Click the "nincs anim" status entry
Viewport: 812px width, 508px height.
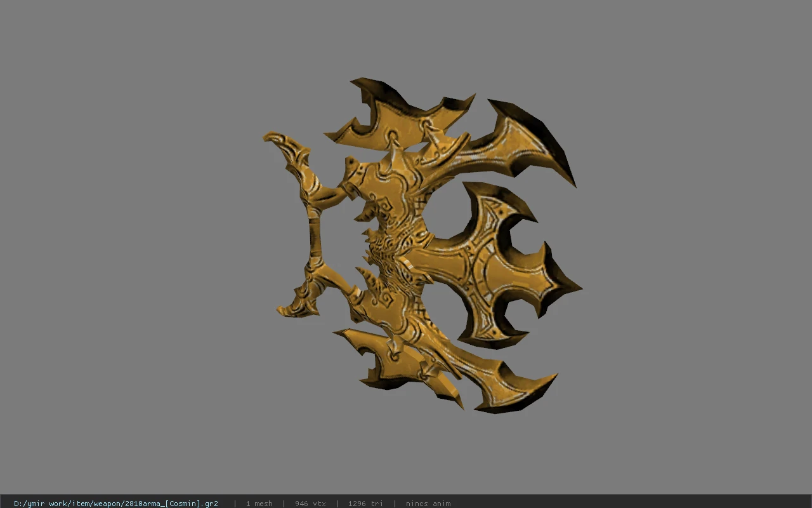[428, 504]
